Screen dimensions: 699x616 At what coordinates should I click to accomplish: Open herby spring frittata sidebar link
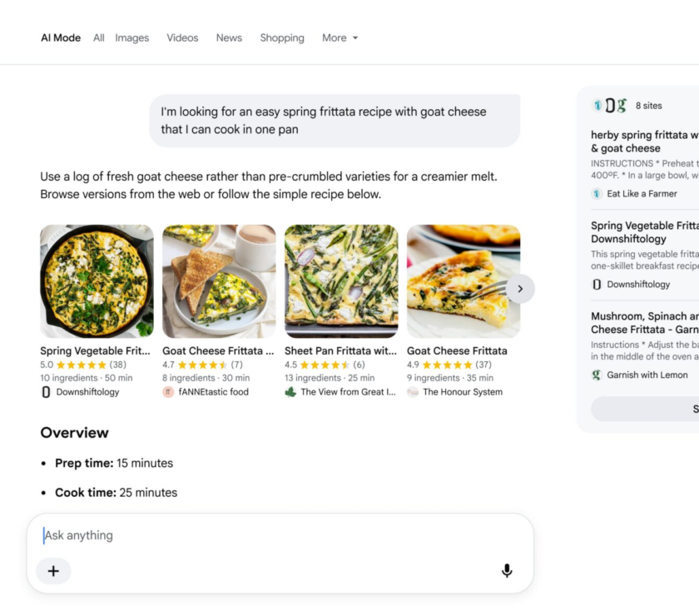tap(645, 142)
